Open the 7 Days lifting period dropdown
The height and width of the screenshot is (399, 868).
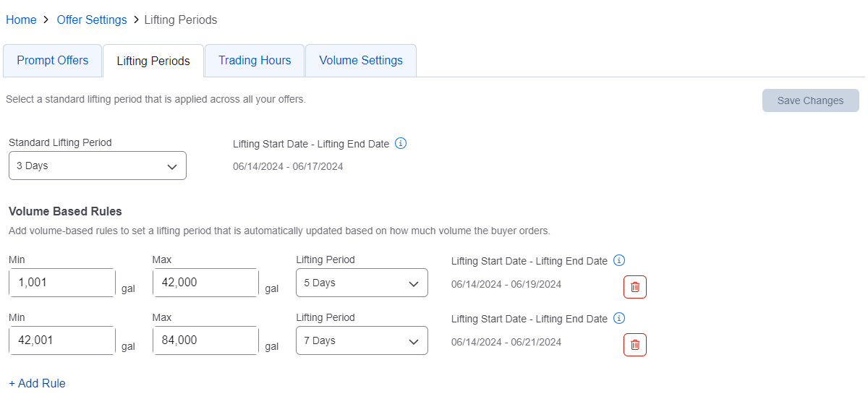(362, 340)
